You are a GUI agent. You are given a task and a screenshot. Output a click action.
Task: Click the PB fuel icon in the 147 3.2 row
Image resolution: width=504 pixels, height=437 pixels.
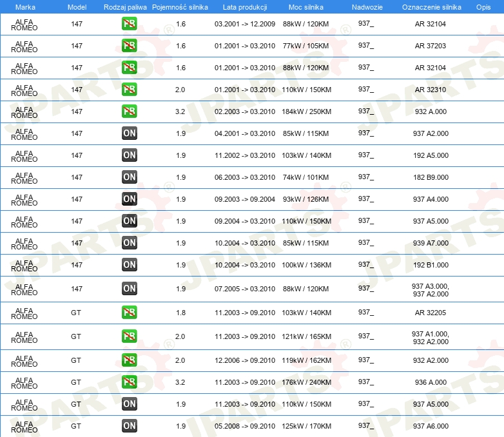click(129, 112)
